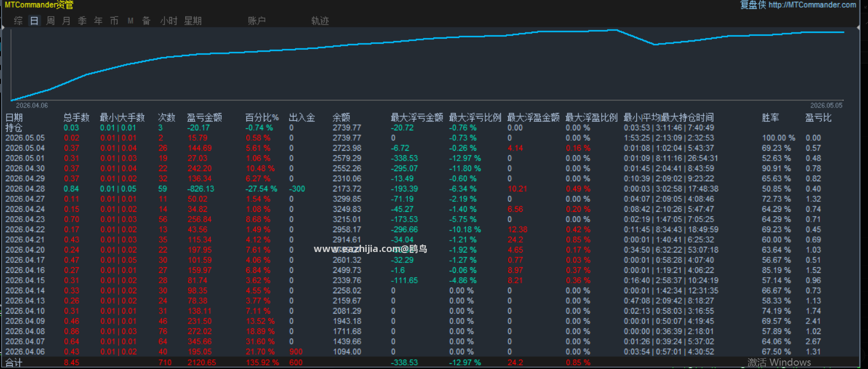Switch to the 小时 hourly tab

(169, 21)
